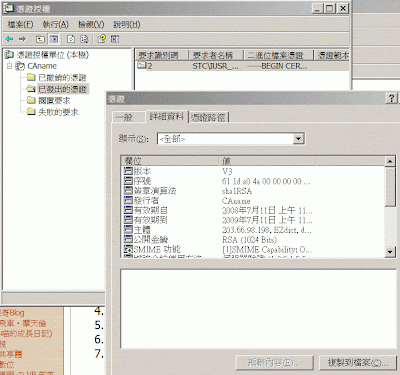Open the 擱置要求 folder
The image size is (400, 375).
tap(54, 100)
